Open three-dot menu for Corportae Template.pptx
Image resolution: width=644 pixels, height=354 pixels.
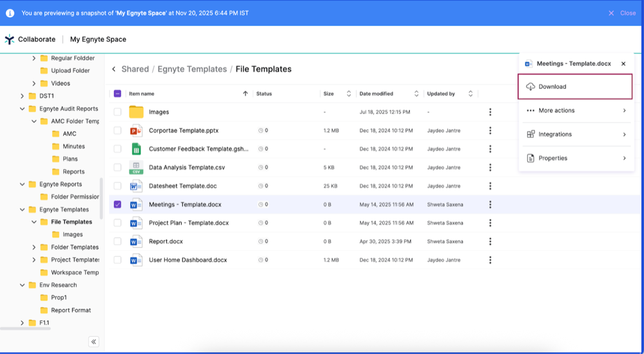490,131
